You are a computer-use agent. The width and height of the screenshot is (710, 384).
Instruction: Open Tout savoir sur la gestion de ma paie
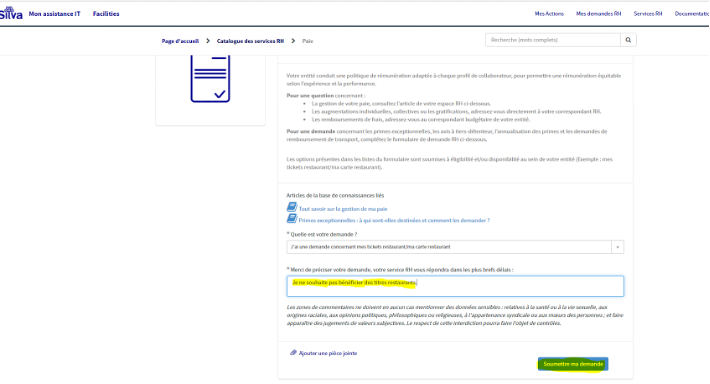pyautogui.click(x=343, y=209)
